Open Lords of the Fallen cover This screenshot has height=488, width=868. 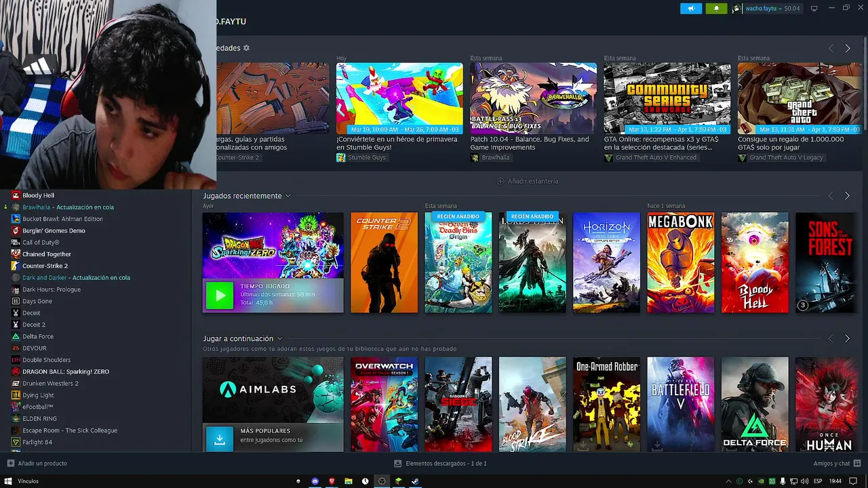tap(532, 263)
